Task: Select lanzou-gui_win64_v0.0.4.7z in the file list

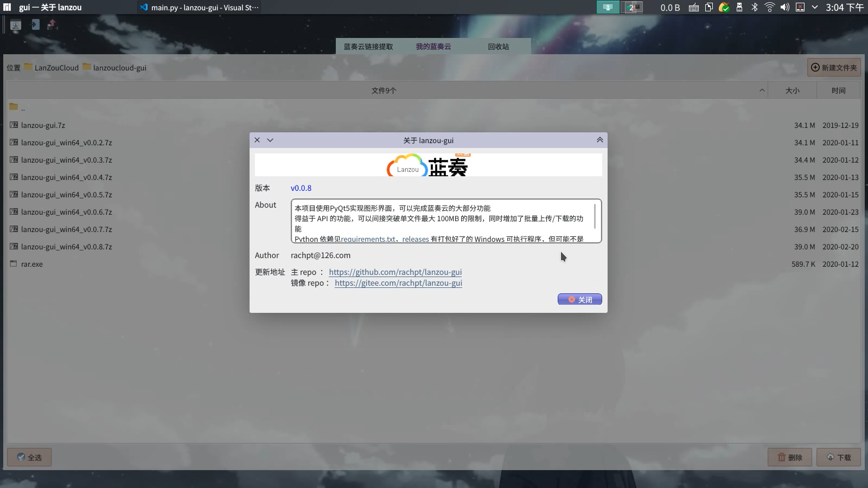Action: [433, 177]
